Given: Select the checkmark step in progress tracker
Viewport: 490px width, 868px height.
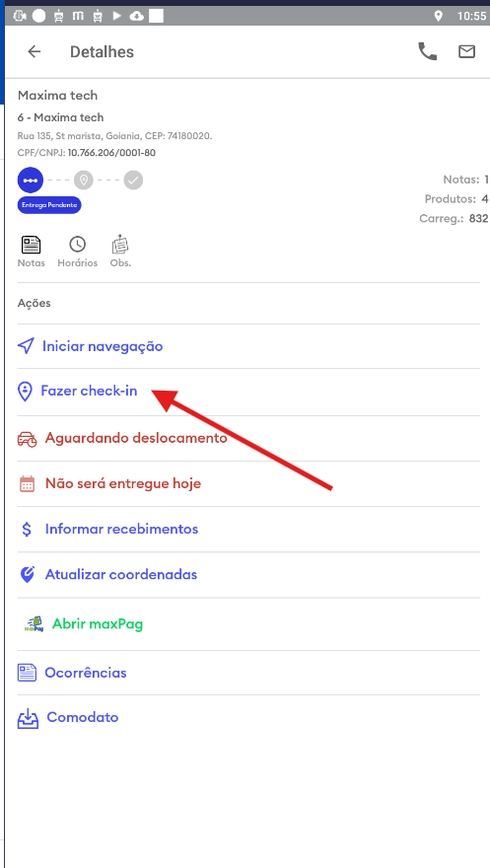Looking at the screenshot, I should pyautogui.click(x=133, y=180).
